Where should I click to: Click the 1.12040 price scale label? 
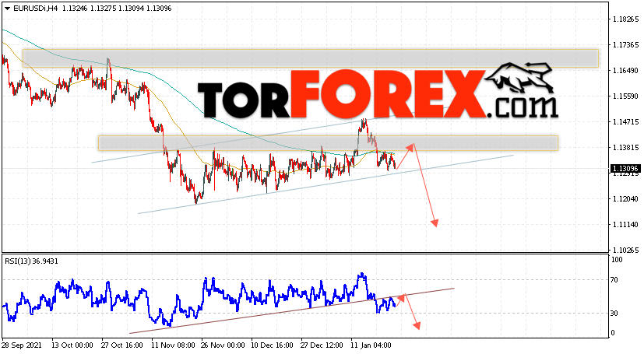click(x=625, y=198)
